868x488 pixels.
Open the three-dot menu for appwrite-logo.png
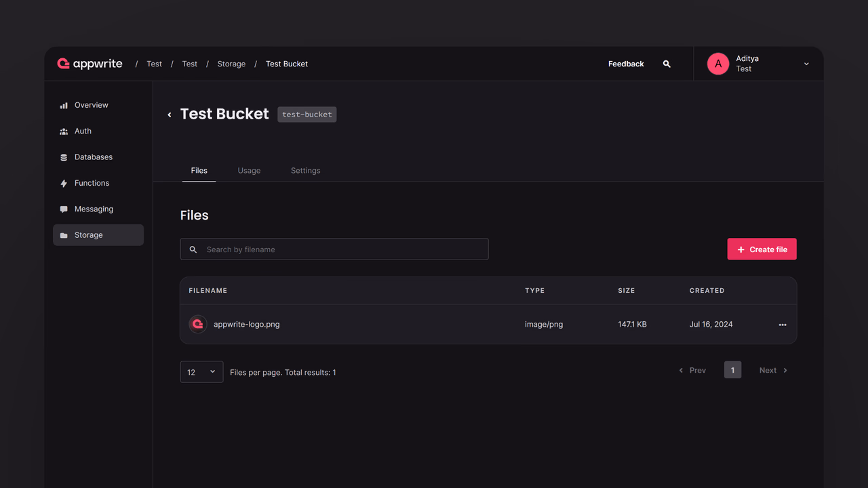783,325
